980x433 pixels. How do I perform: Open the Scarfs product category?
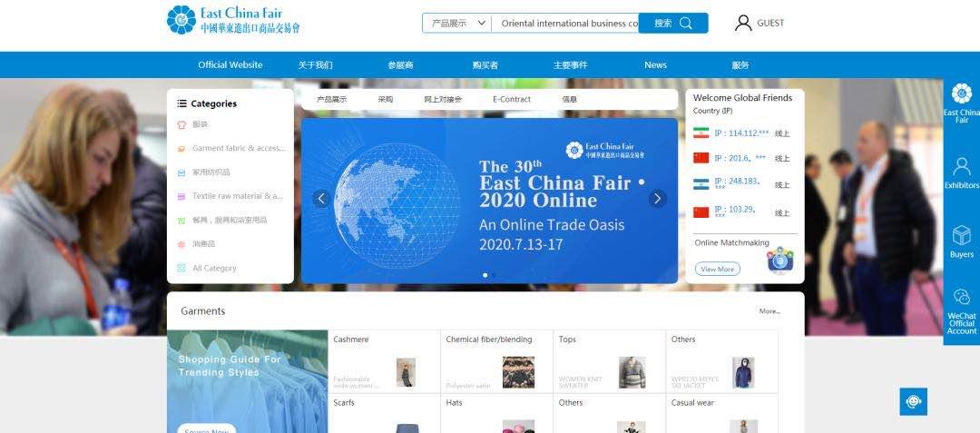click(x=344, y=403)
